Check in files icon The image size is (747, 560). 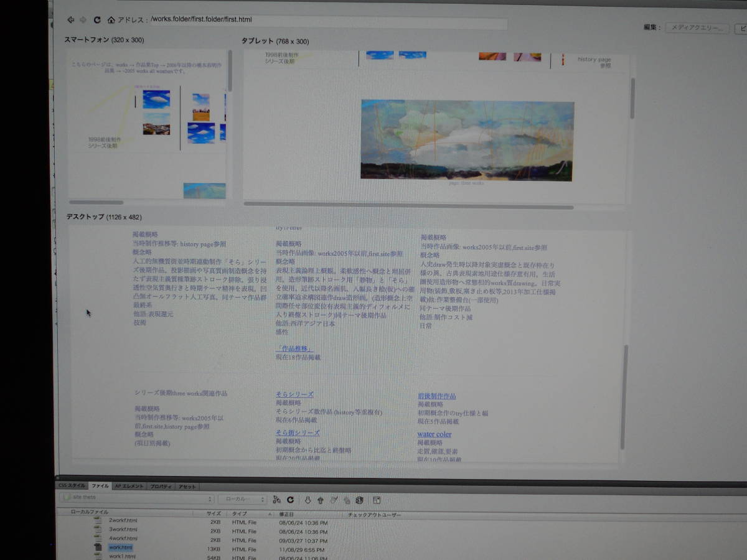347,500
